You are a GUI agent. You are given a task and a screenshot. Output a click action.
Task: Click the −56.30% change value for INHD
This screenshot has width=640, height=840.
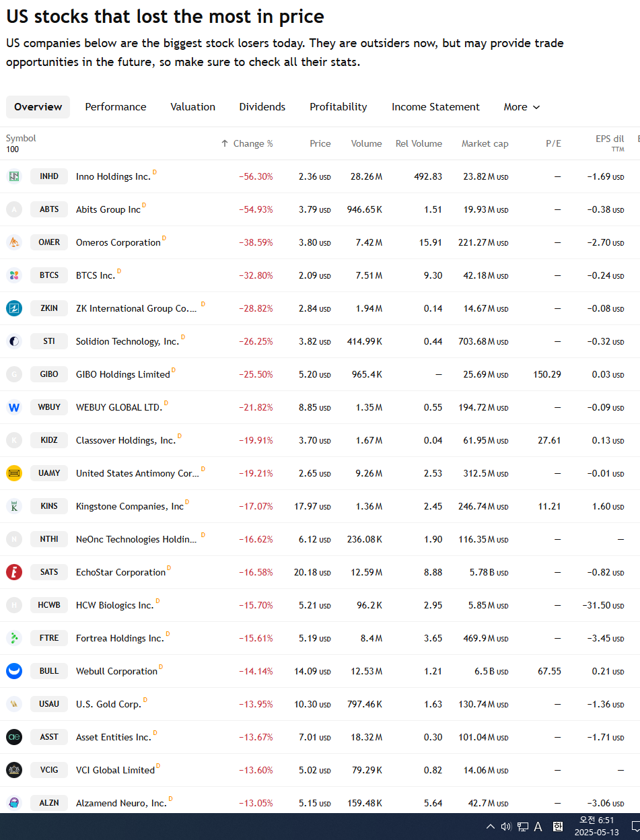coord(256,176)
